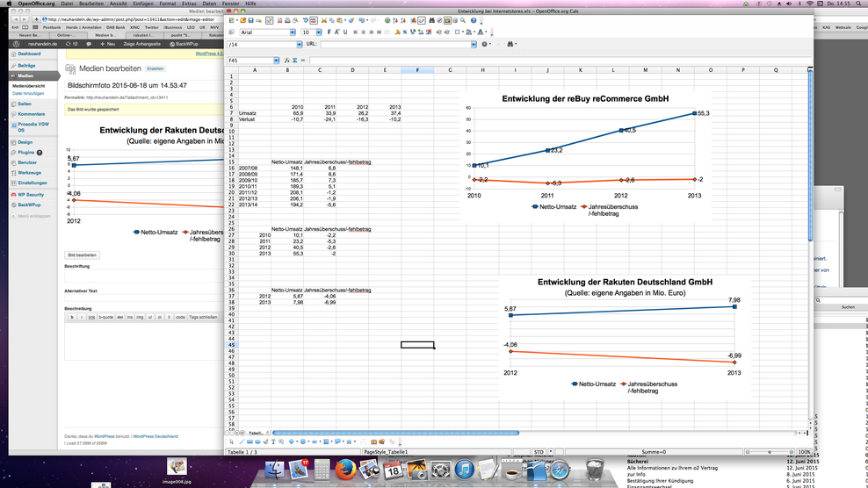Toggle Edit File mode icon
Image resolution: width=868 pixels, height=488 pixels.
click(269, 20)
